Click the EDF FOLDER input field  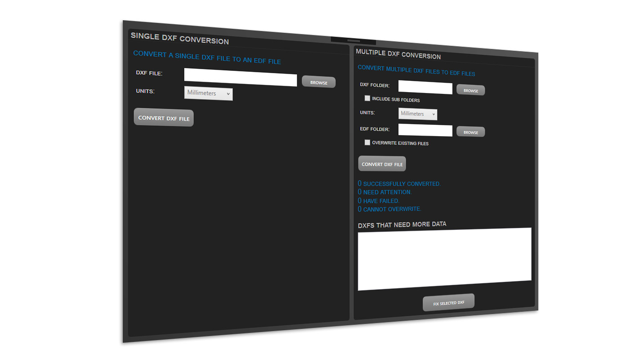tap(425, 130)
